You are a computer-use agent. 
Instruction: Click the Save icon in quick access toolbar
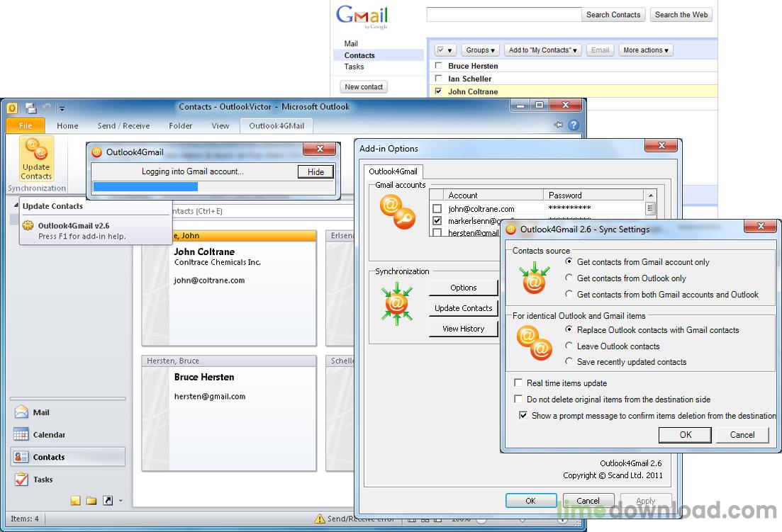[x=31, y=108]
